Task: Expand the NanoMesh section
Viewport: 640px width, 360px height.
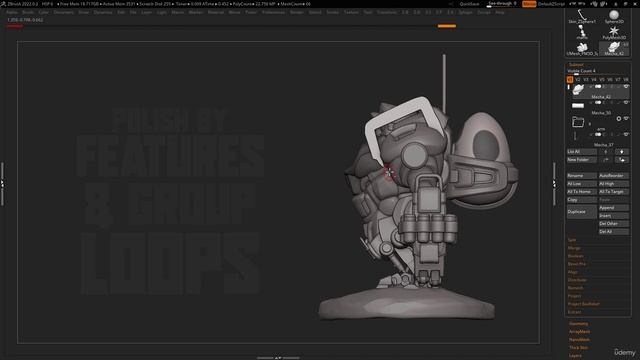Action: (x=579, y=340)
